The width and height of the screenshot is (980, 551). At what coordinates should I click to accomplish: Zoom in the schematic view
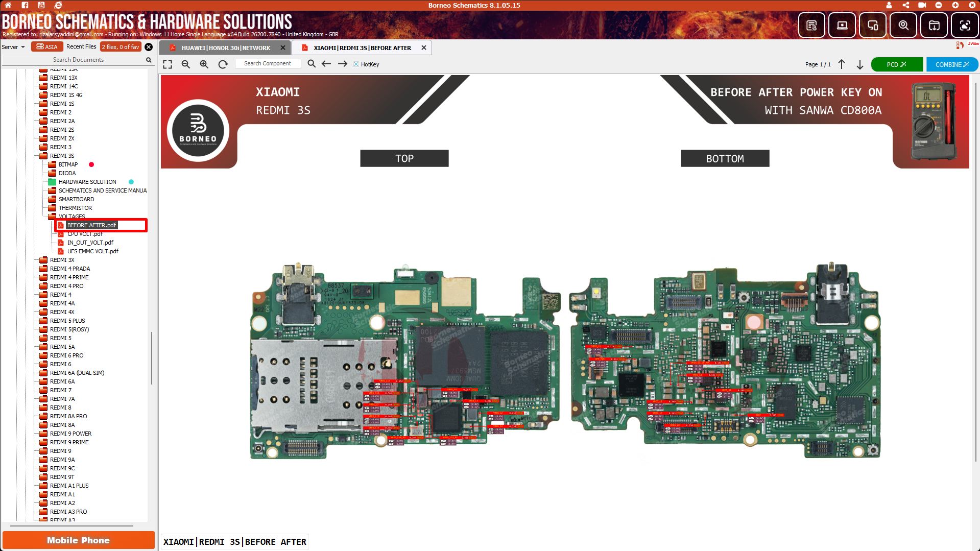point(204,64)
